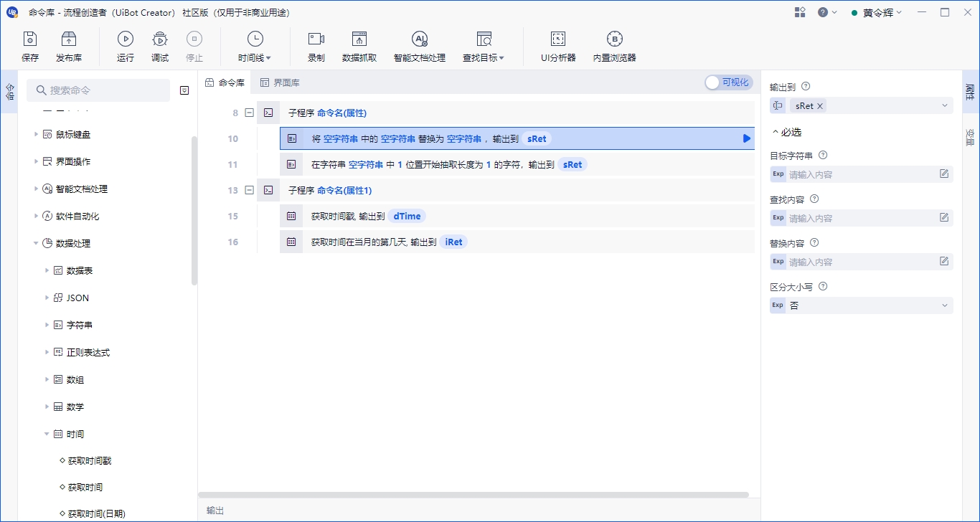Toggle Exp mode for 区分大小写
Image resolution: width=980 pixels, height=522 pixels.
click(x=778, y=305)
